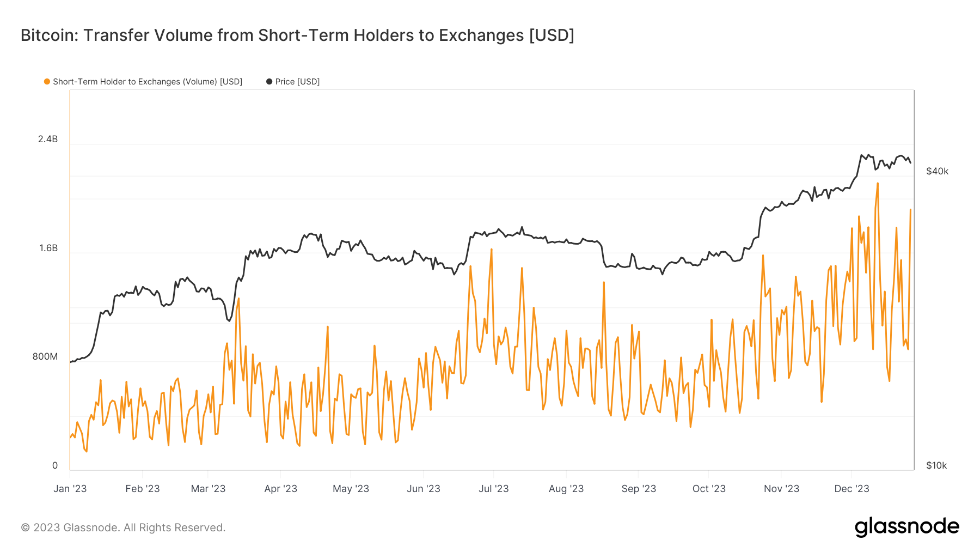Click the $40k price axis label
The image size is (980, 552).
click(937, 172)
